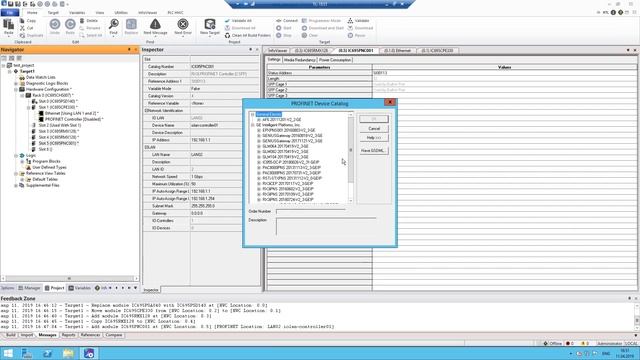Click the Cut scissors icon

[x=22, y=28]
